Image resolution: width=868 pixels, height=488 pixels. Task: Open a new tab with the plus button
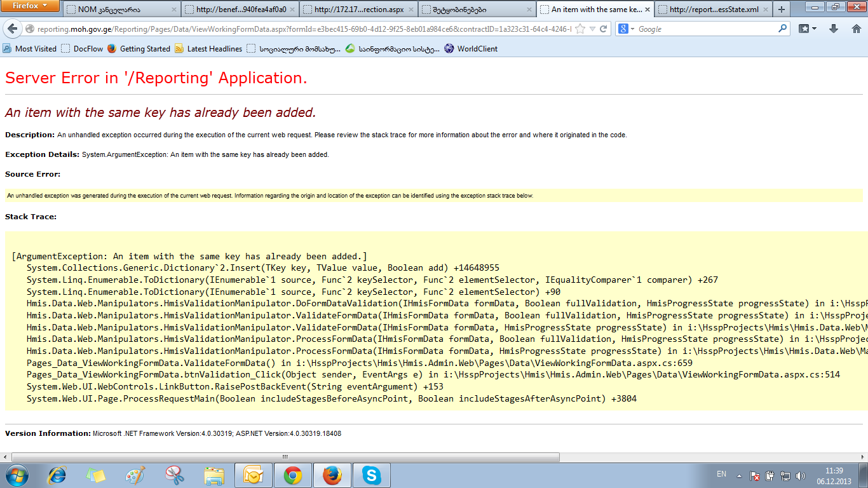tap(782, 10)
